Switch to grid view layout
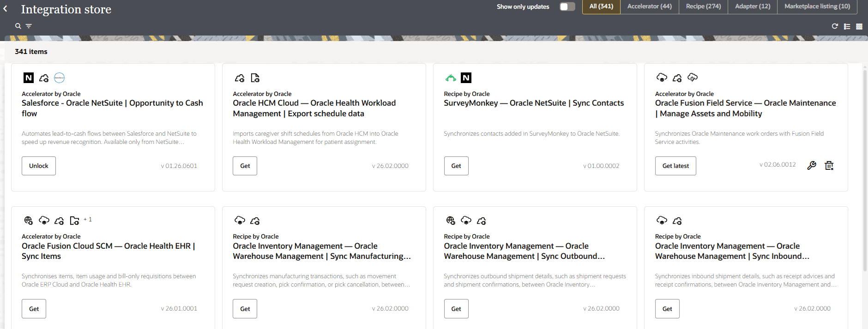 tap(859, 26)
